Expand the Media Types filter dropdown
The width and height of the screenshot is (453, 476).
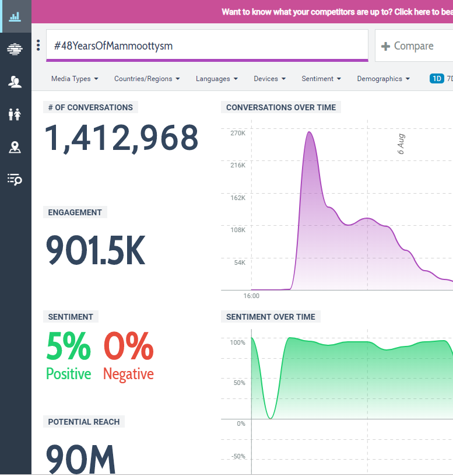[x=75, y=79]
